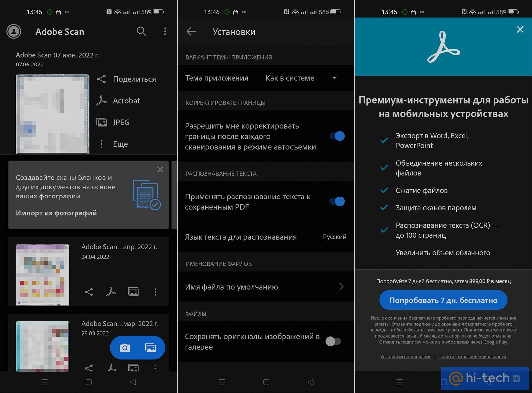Tap the home key in settings screen
The image size is (532, 393).
point(266,382)
